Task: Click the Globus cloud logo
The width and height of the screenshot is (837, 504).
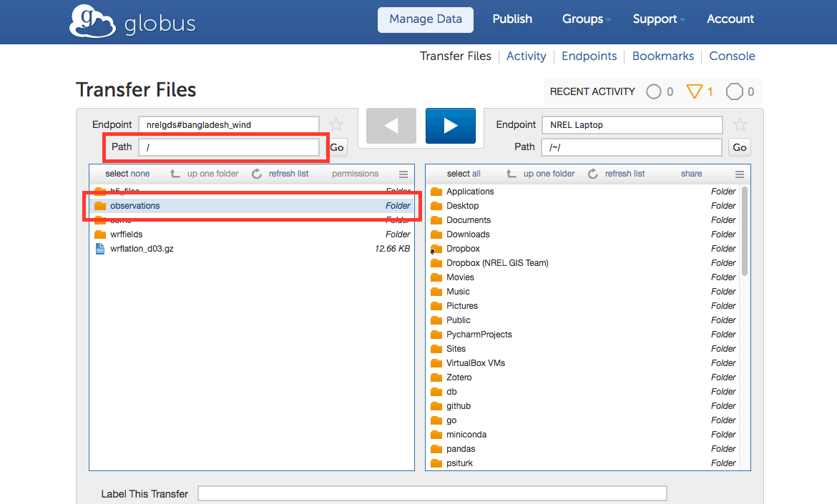Action: pyautogui.click(x=92, y=21)
